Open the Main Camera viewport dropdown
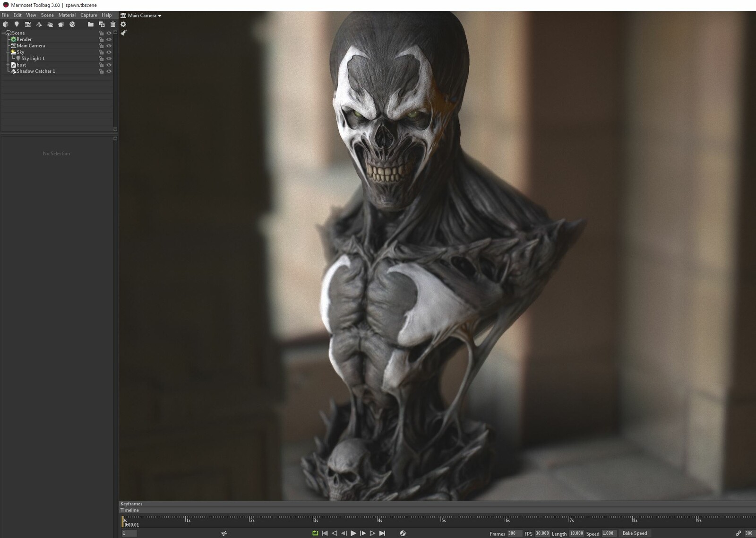Image resolution: width=756 pixels, height=538 pixels. coord(141,16)
